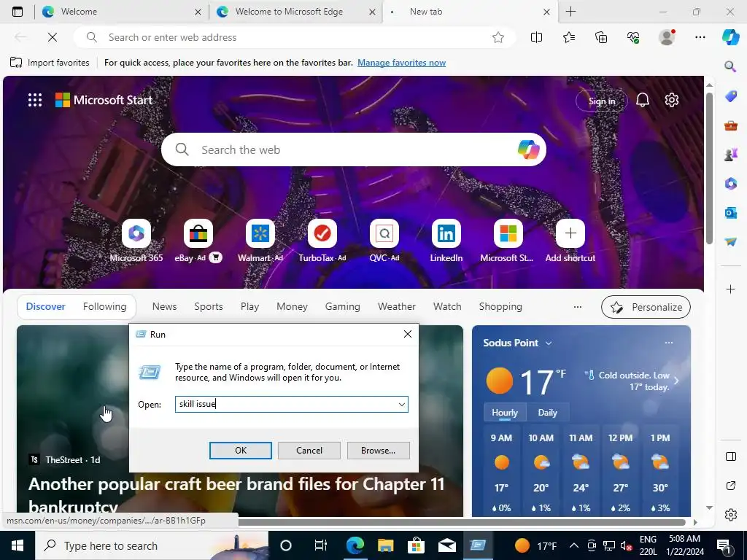The width and height of the screenshot is (747, 560).
Task: Open sidebar Shopping tag icon
Action: click(730, 96)
